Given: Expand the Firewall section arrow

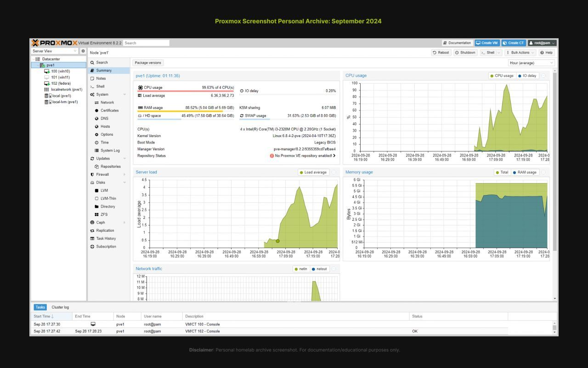Looking at the screenshot, I should point(124,175).
